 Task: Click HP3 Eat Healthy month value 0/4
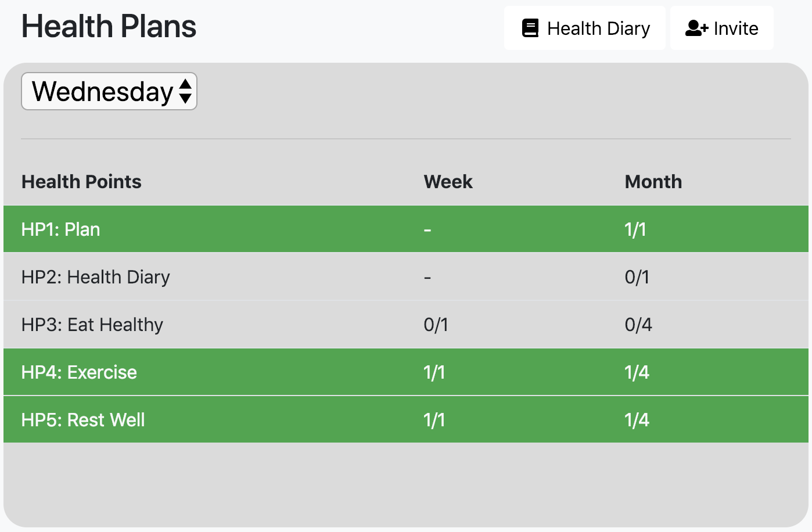(638, 325)
